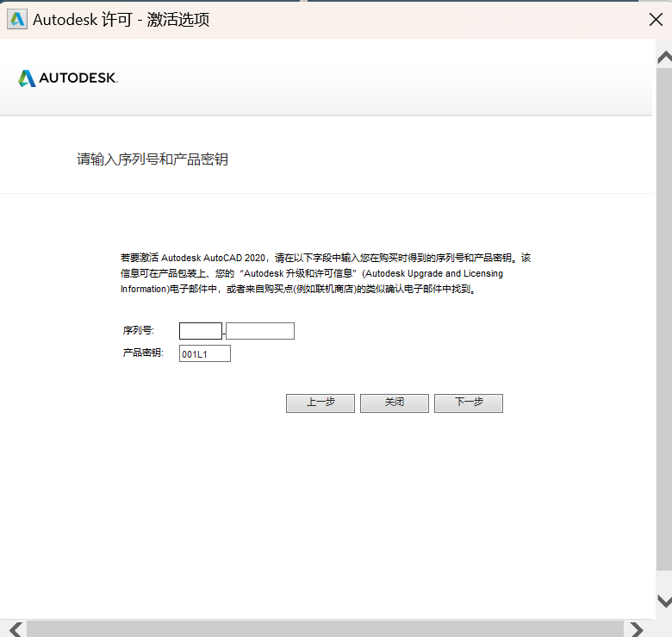The width and height of the screenshot is (672, 637).
Task: Click the horizontal scrollbar left arrow
Action: (16, 629)
